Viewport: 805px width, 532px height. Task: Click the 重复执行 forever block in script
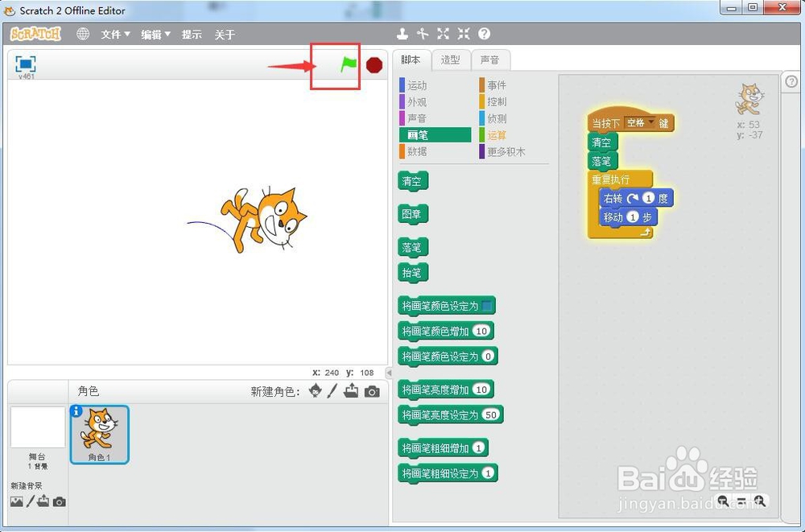click(x=611, y=180)
